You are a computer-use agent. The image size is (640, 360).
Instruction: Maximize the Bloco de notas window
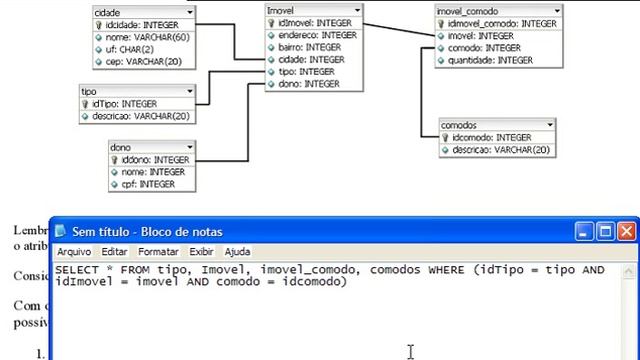(x=605, y=231)
